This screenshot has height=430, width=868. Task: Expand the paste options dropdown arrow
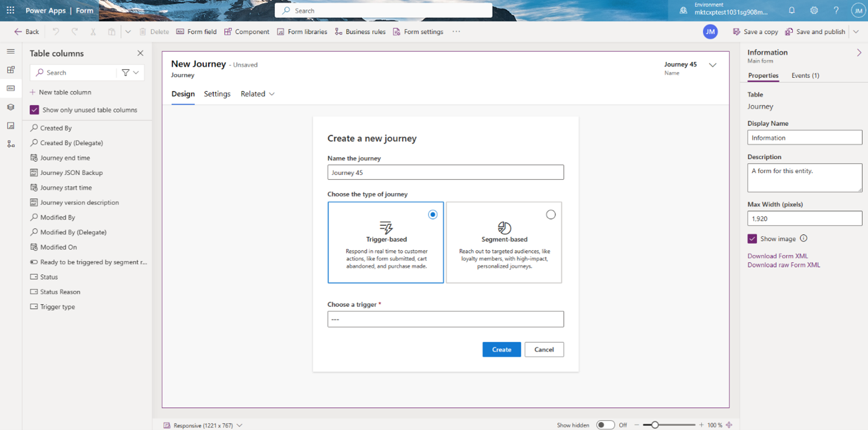[127, 32]
